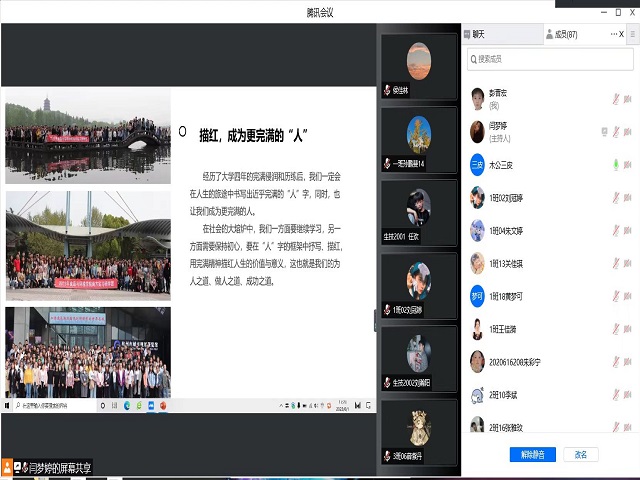This screenshot has height=480, width=640.
Task: Toggle the microphone icon in 彭雷宏 (我) row
Action: (616, 99)
